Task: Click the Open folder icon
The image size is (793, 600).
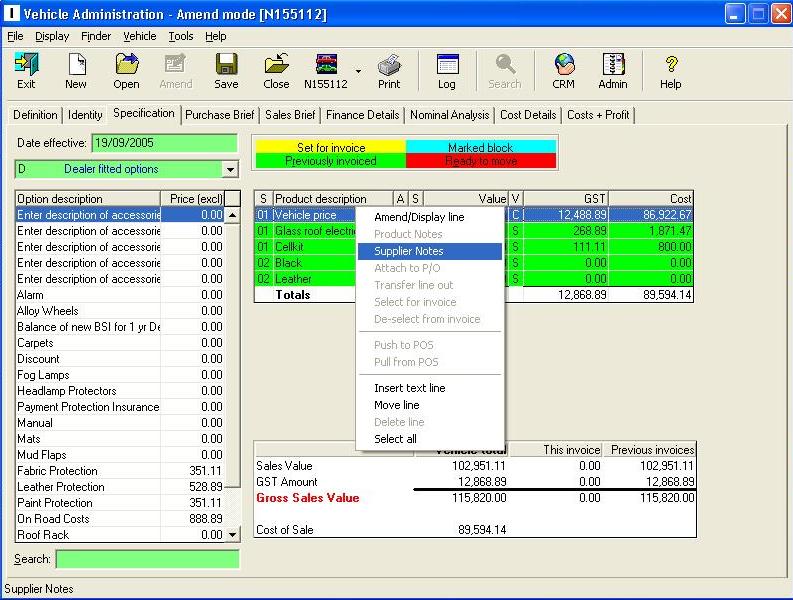Action: click(126, 70)
